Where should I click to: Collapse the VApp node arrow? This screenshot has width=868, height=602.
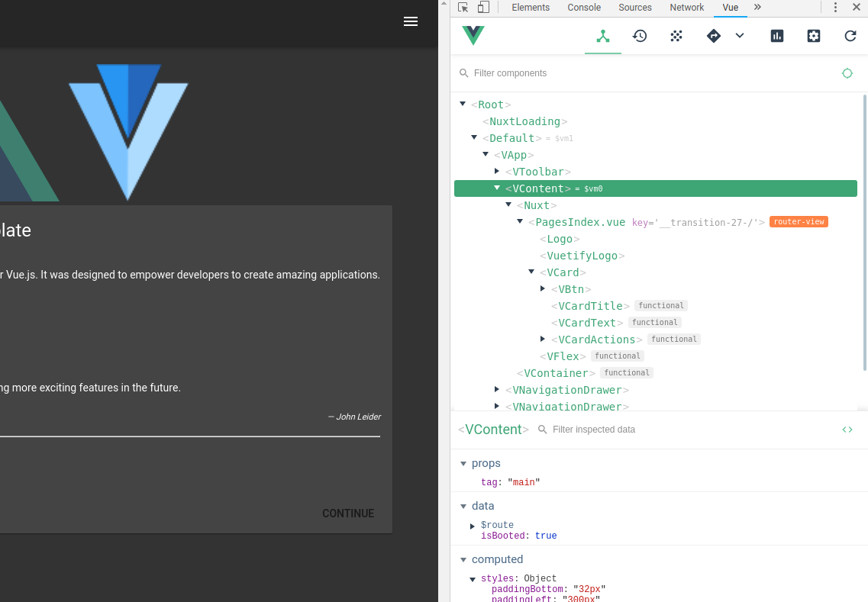tap(486, 154)
